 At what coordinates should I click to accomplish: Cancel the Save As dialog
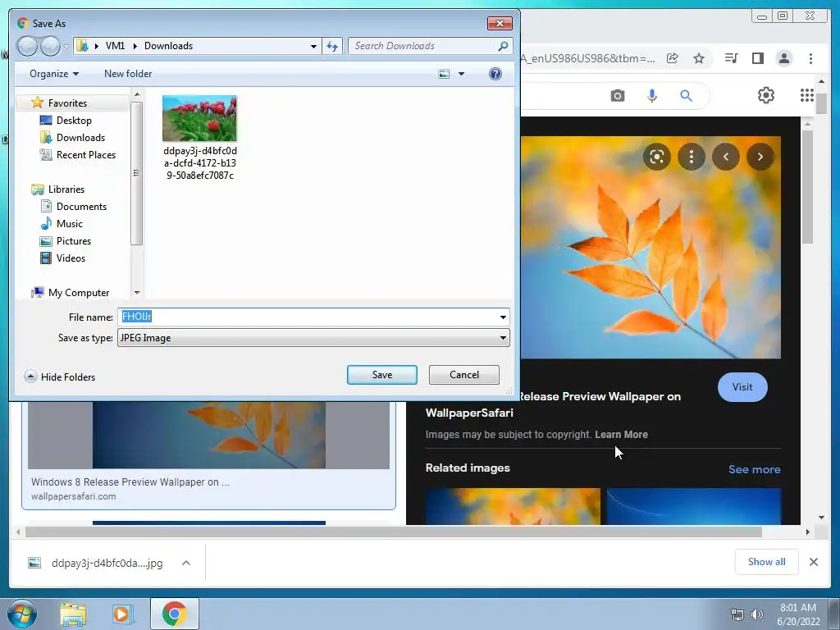tap(464, 375)
